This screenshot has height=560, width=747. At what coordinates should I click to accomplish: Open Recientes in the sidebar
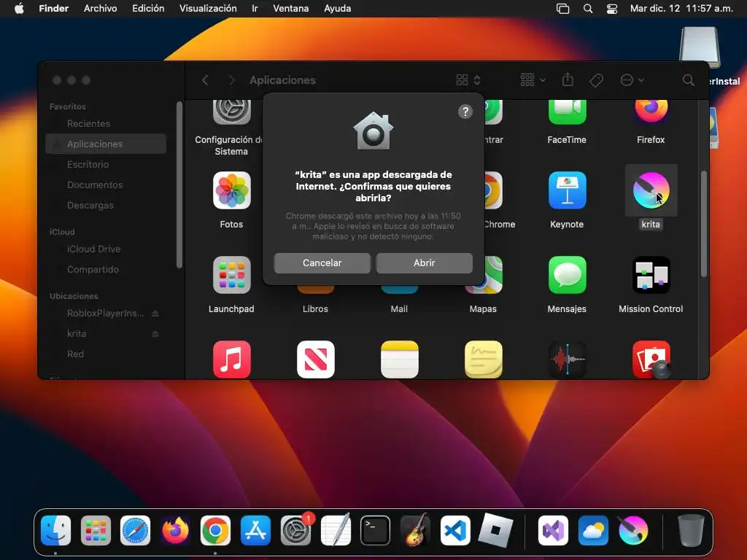coord(106,123)
